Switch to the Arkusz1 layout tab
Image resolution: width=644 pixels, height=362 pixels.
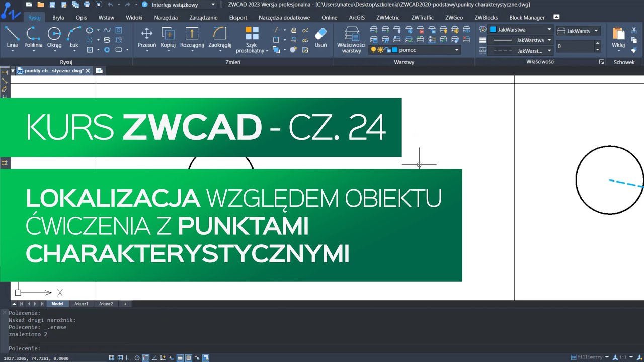pos(81,304)
